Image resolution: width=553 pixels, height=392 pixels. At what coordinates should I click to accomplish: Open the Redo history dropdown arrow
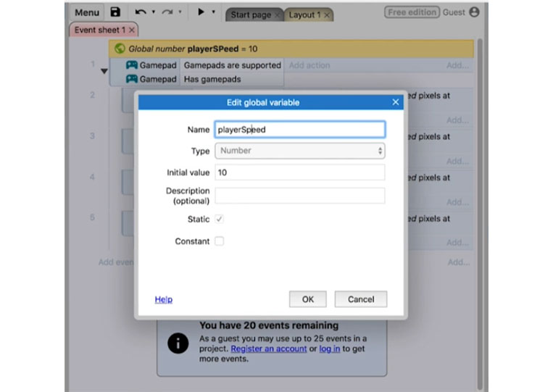pyautogui.click(x=180, y=12)
